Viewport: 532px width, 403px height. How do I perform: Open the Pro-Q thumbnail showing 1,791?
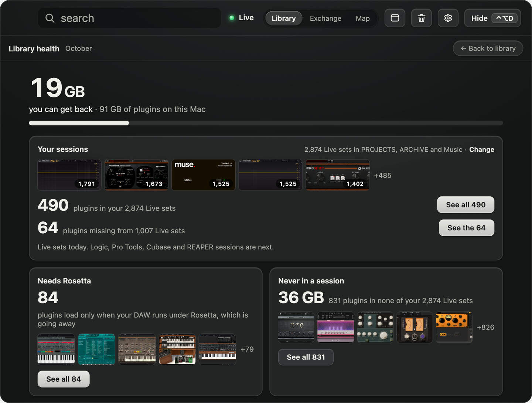[x=69, y=175]
